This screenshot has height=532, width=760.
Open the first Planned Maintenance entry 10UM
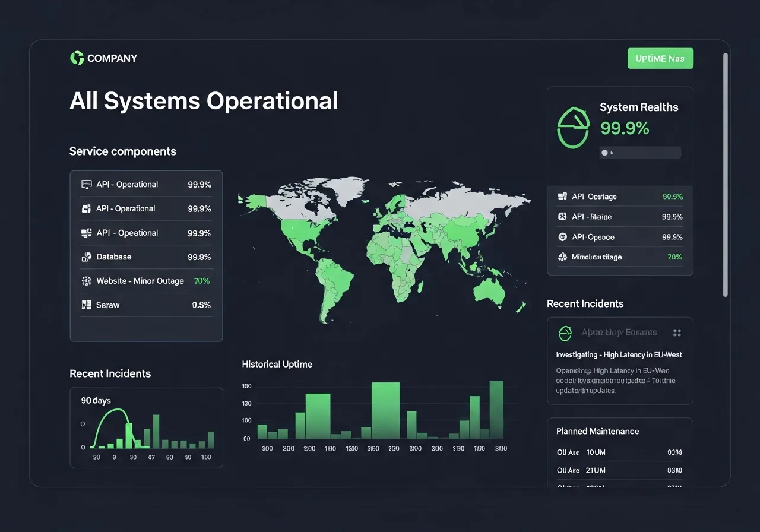coord(619,452)
